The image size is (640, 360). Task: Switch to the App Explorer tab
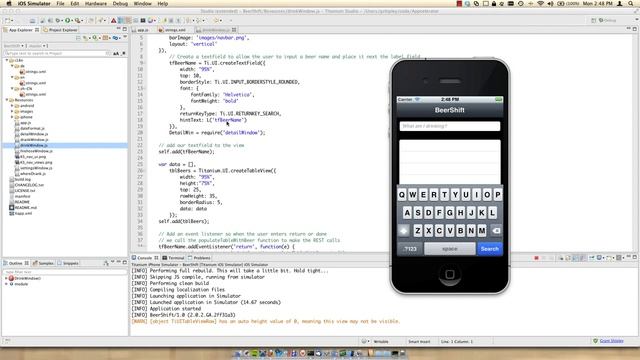(x=21, y=30)
